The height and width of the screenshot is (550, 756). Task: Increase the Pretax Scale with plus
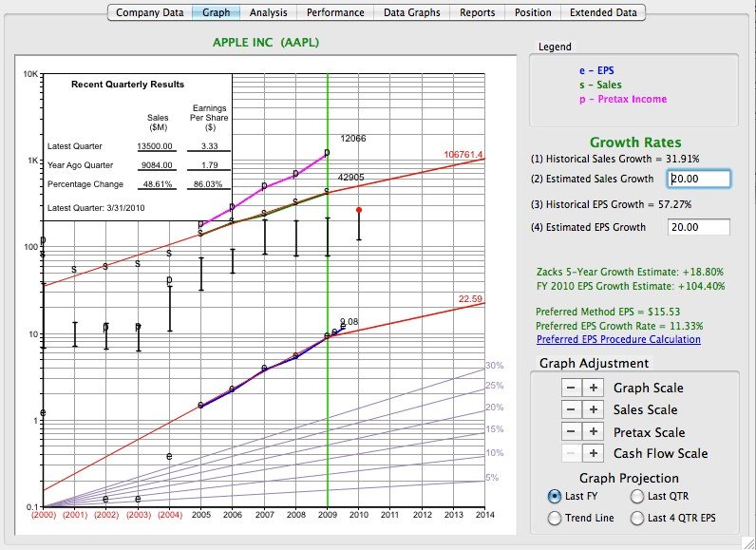[594, 431]
